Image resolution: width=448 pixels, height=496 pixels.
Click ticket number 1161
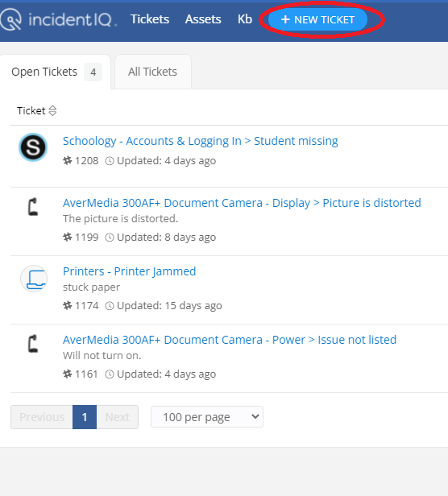[x=86, y=374]
